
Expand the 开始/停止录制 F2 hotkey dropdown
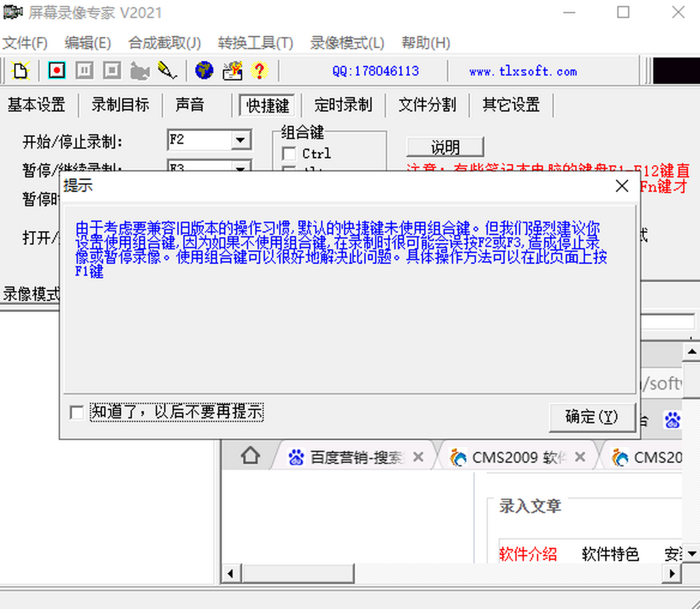click(x=240, y=140)
